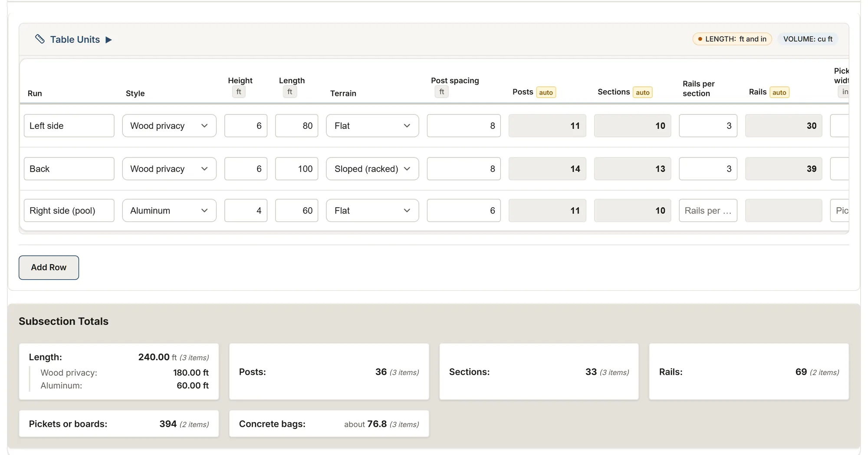Image resolution: width=868 pixels, height=455 pixels.
Task: Open the Aluminum style dropdown
Action: click(x=169, y=210)
